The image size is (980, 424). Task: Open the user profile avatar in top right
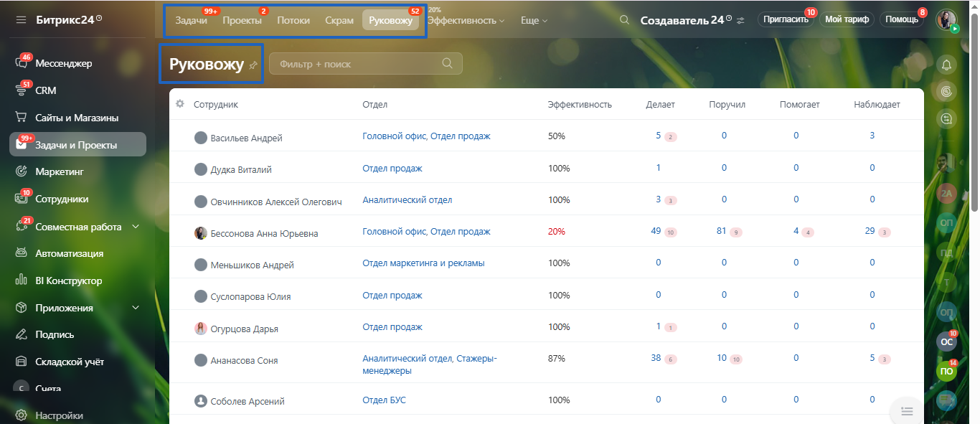947,20
